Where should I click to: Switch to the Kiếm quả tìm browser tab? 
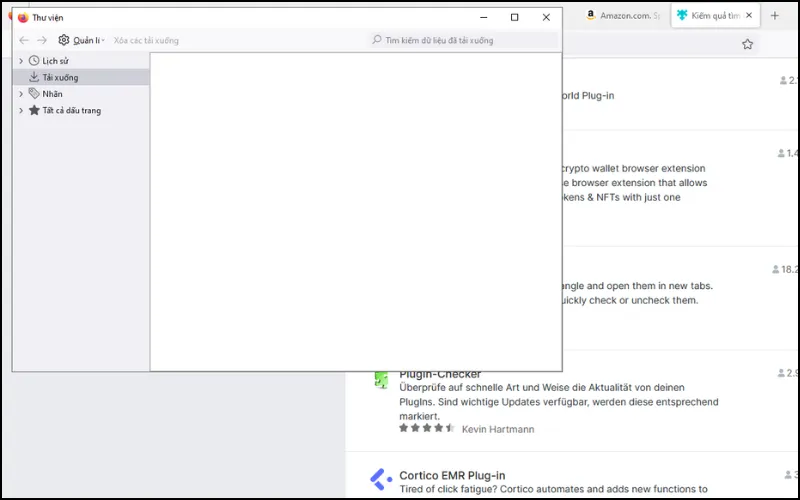pos(715,16)
